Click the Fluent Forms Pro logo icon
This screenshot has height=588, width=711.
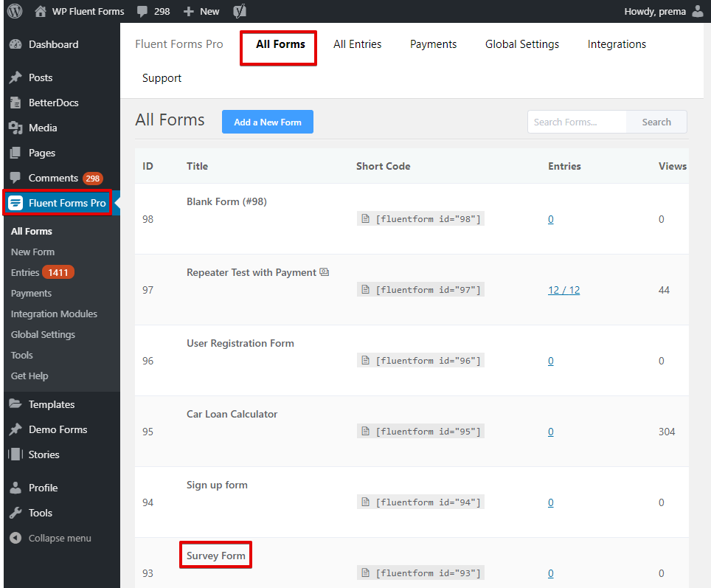16,203
